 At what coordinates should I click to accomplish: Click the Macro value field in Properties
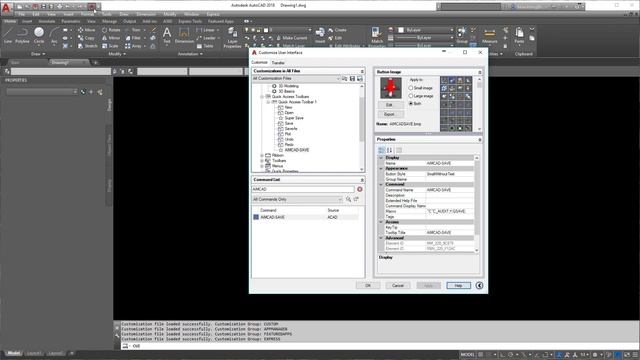(x=450, y=211)
